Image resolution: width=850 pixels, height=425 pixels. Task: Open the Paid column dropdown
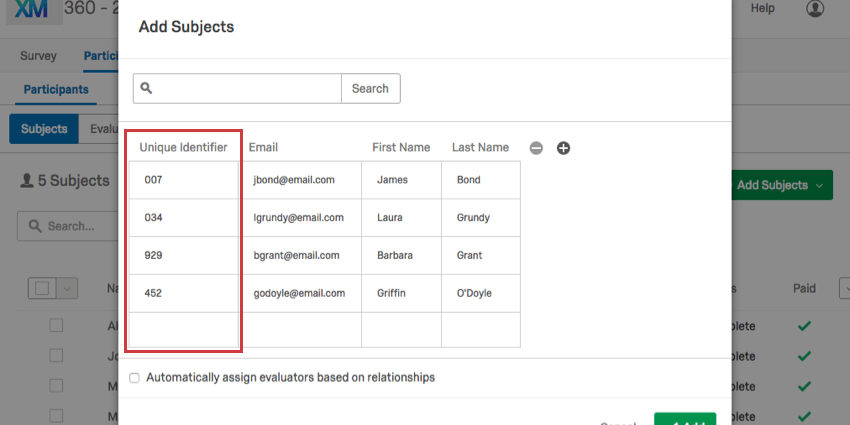coord(844,288)
